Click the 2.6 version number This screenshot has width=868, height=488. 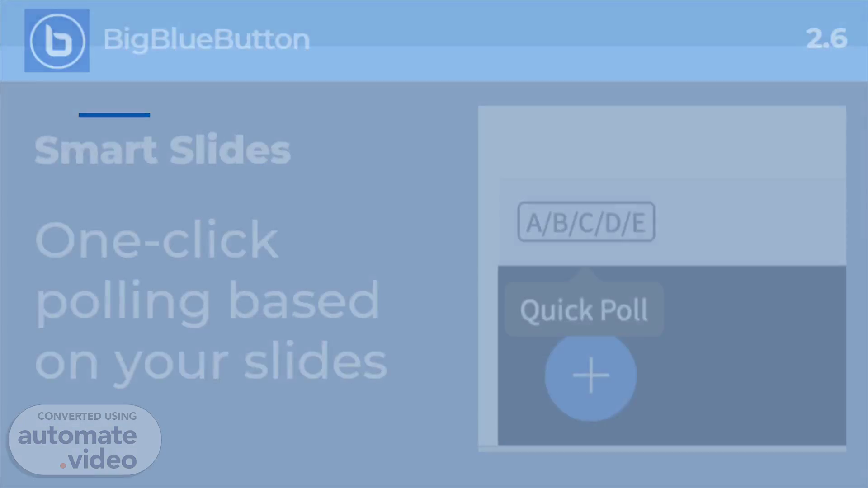(x=826, y=39)
